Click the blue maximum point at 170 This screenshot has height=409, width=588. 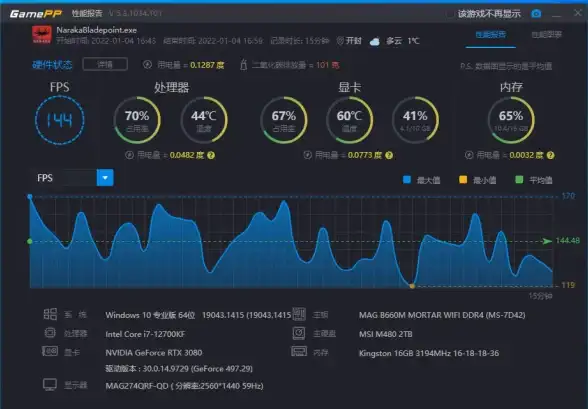30,196
